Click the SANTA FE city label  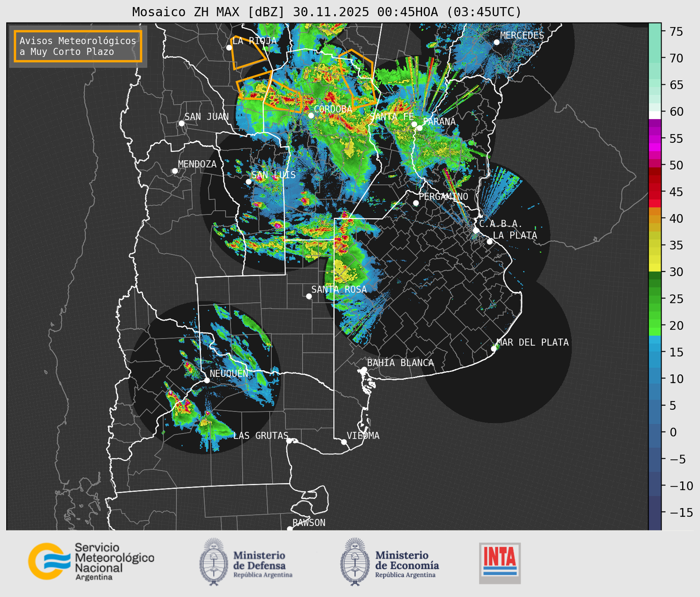(x=392, y=117)
